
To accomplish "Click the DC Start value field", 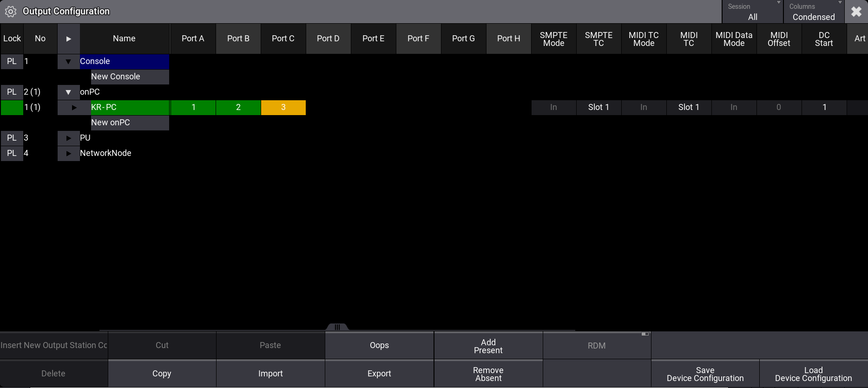I will pyautogui.click(x=824, y=107).
